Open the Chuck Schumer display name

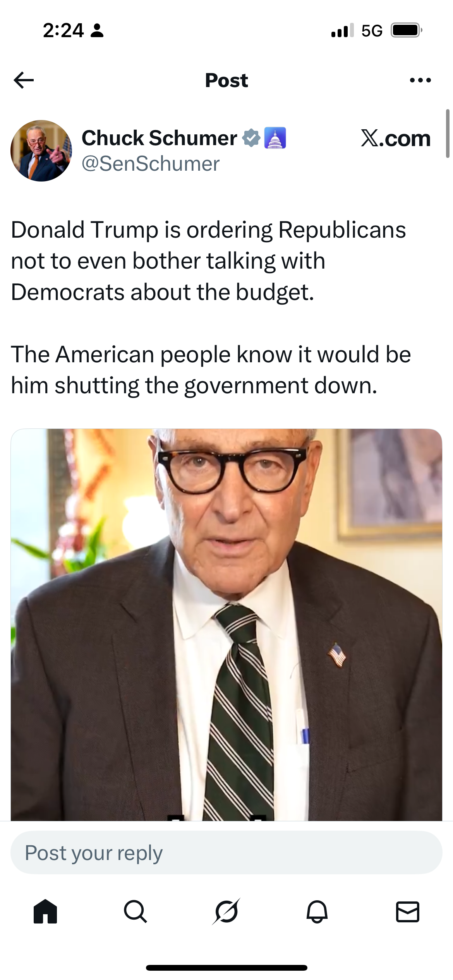(x=159, y=138)
